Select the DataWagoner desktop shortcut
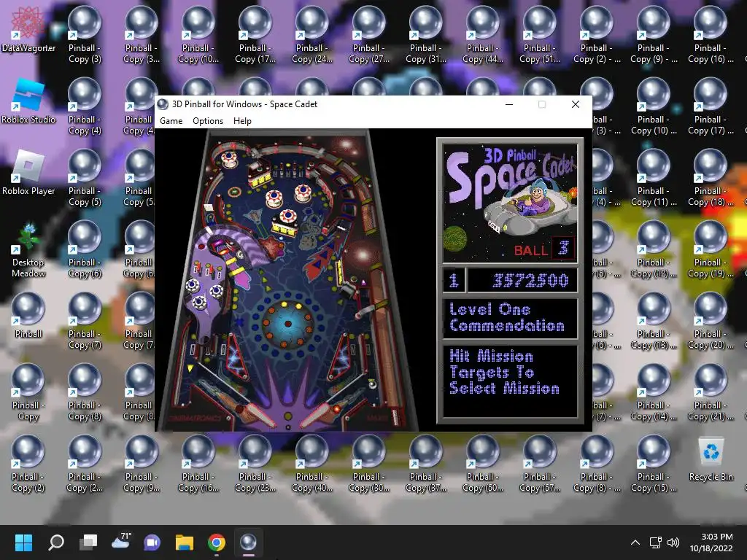The width and height of the screenshot is (747, 560). coord(28,31)
